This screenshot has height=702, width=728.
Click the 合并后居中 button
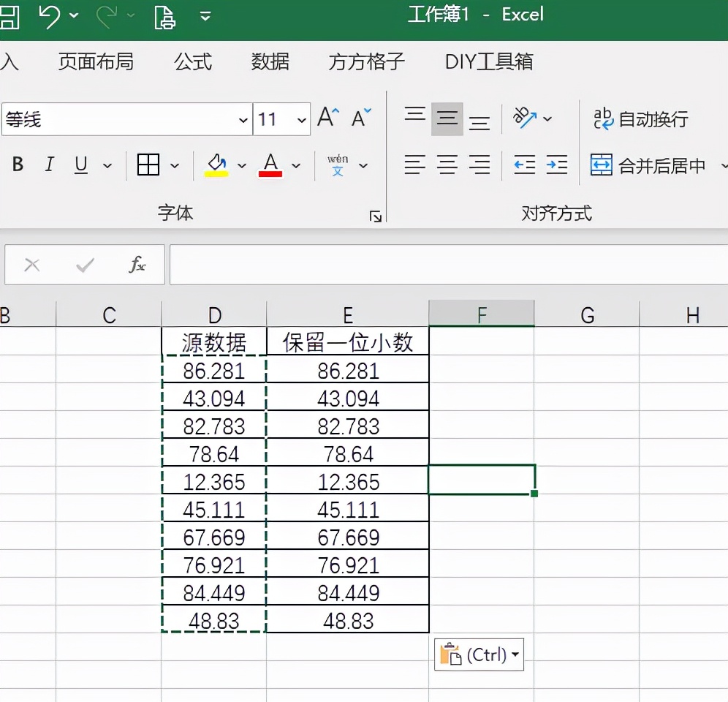pyautogui.click(x=648, y=166)
